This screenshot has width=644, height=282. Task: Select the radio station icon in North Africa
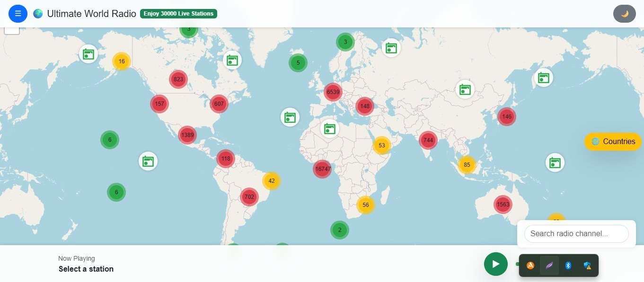pos(330,128)
